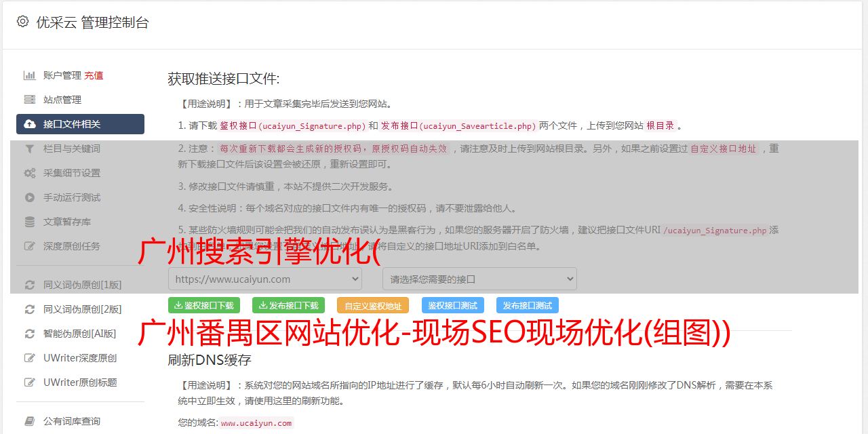Open 同义词伪原创[2版] via its refresh icon

pyautogui.click(x=30, y=309)
